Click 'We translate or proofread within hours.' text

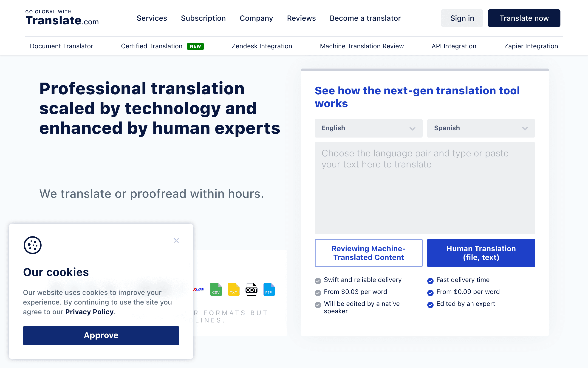coord(152,194)
